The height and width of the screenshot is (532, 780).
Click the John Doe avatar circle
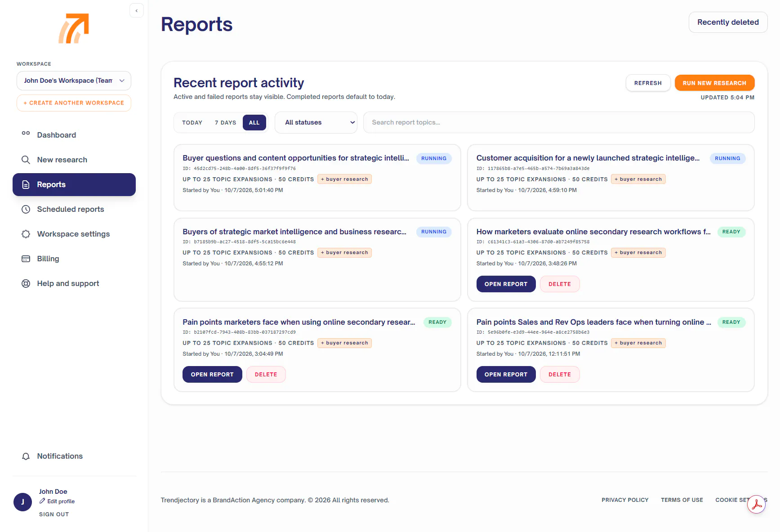tap(22, 502)
